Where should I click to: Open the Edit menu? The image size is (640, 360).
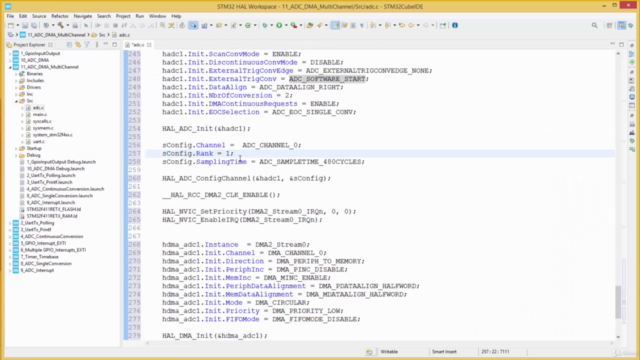coord(23,16)
